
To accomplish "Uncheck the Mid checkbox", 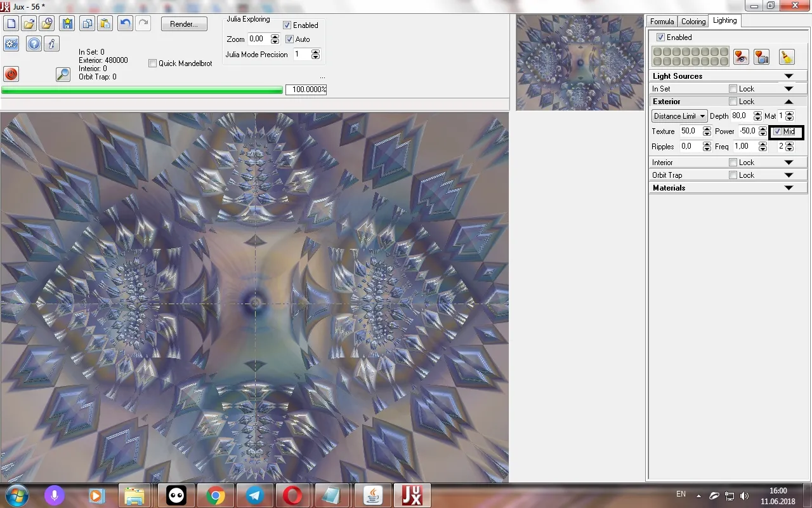I will (x=777, y=132).
